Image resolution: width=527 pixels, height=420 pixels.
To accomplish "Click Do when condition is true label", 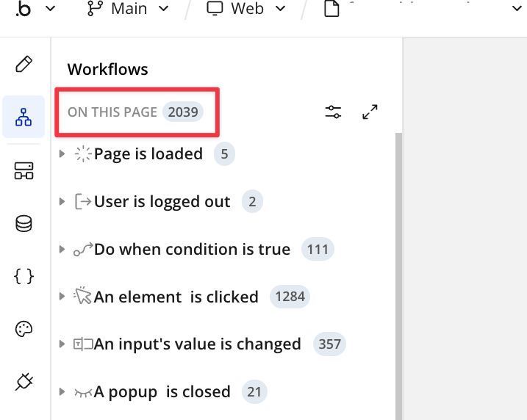I will [x=192, y=250].
